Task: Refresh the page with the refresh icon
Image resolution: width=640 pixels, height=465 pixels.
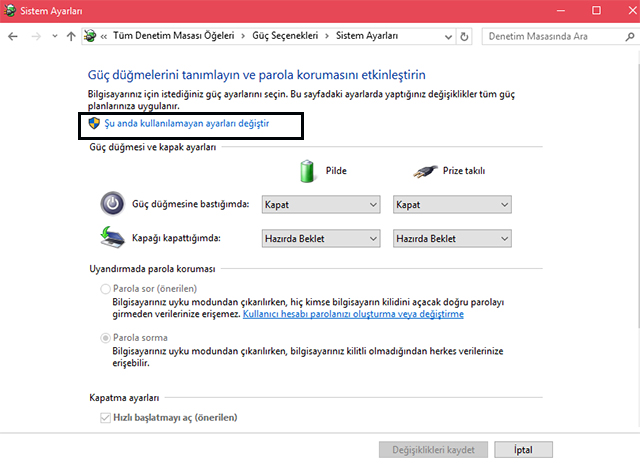Action: tap(464, 37)
